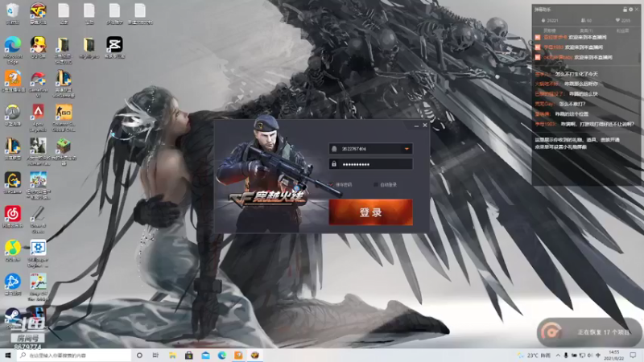Launch Steam desktop shortcut

click(x=13, y=316)
